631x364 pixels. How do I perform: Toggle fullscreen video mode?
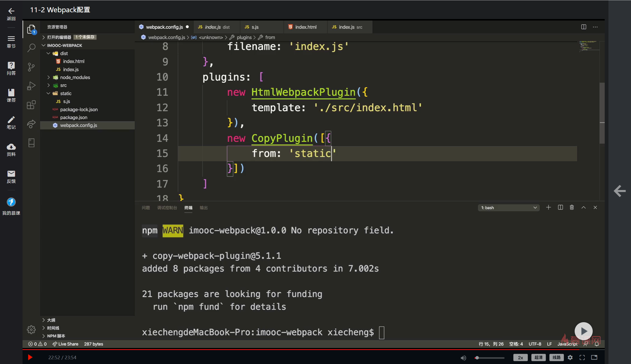coord(582,357)
